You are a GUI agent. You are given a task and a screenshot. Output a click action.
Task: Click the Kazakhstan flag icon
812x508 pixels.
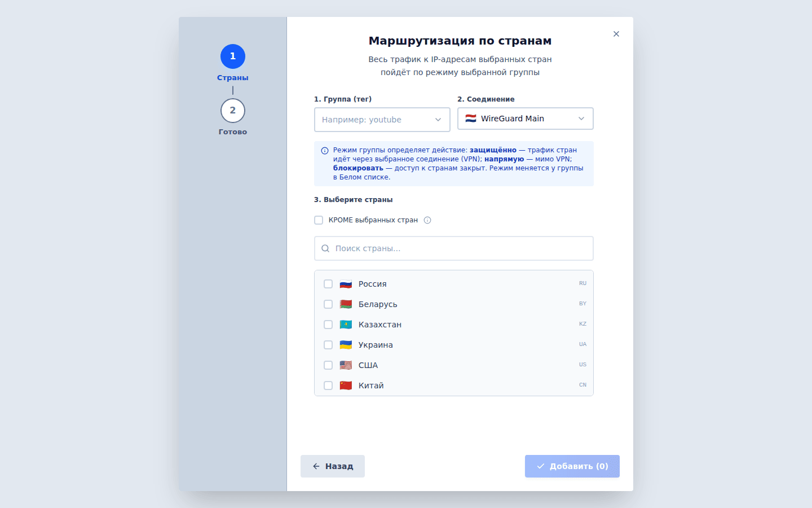point(346,325)
